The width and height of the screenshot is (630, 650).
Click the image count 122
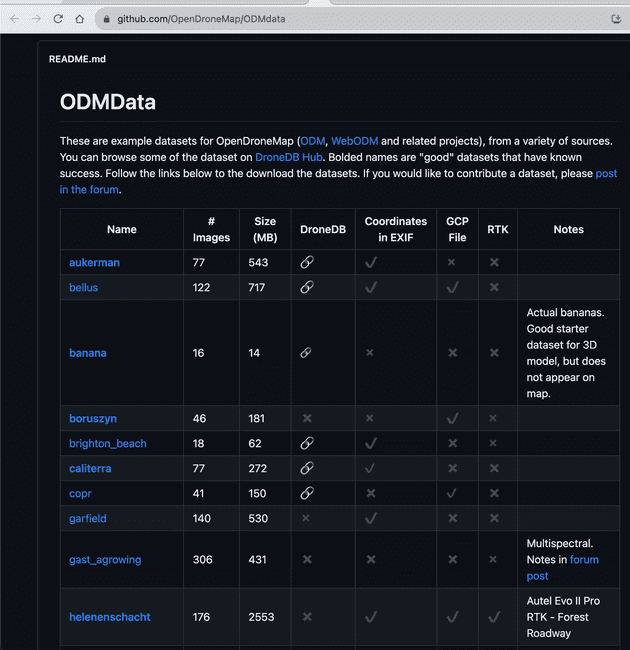click(x=201, y=287)
